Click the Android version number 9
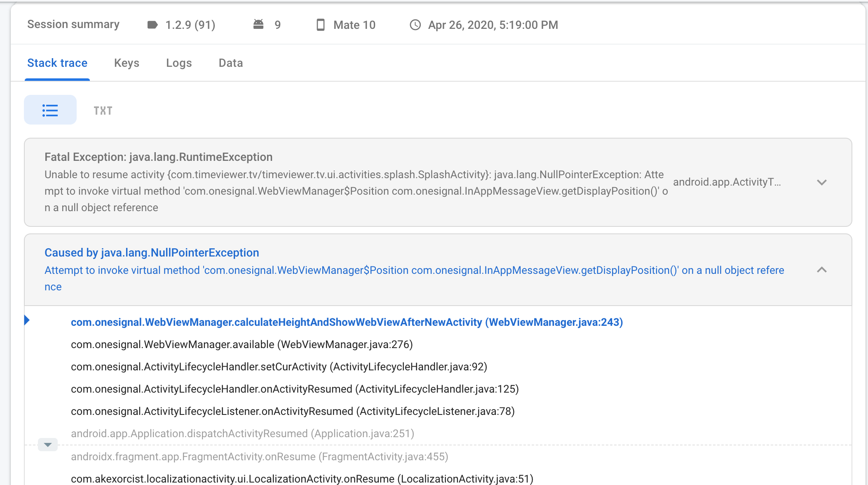The width and height of the screenshot is (868, 485). (x=278, y=25)
